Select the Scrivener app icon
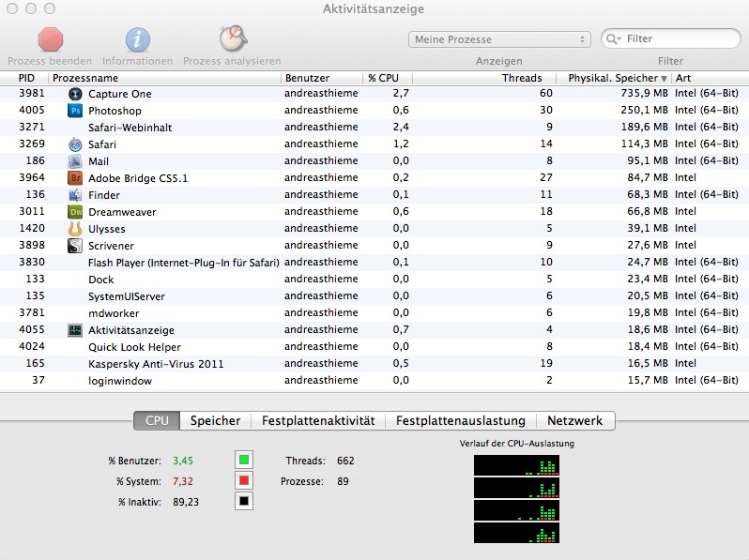Image resolution: width=749 pixels, height=560 pixels. pos(75,246)
